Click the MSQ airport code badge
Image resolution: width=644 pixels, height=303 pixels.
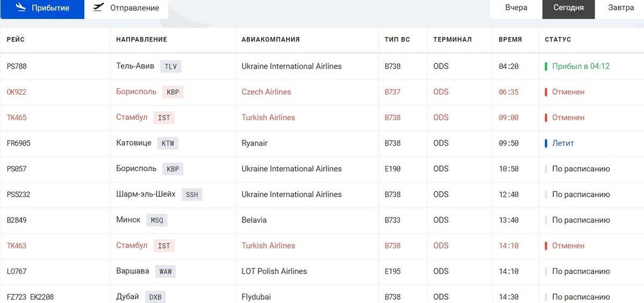coord(157,220)
